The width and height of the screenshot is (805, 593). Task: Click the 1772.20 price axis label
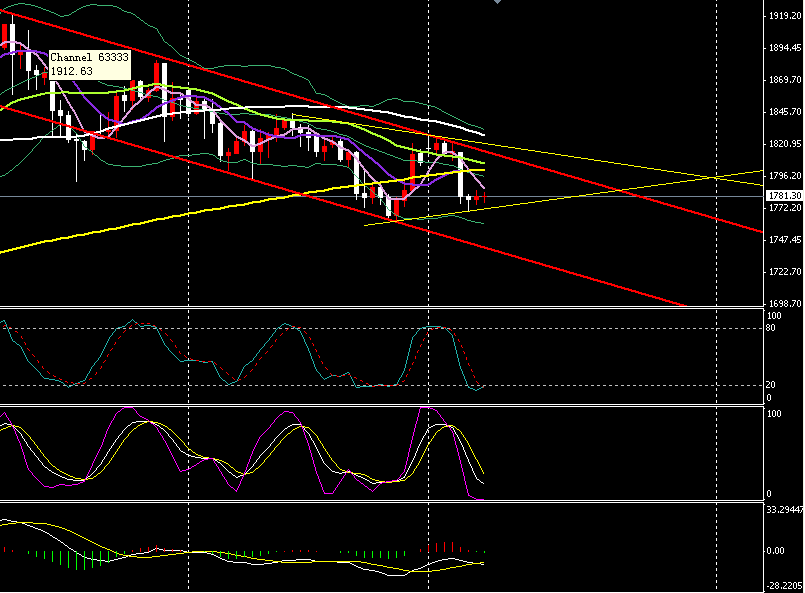click(785, 207)
